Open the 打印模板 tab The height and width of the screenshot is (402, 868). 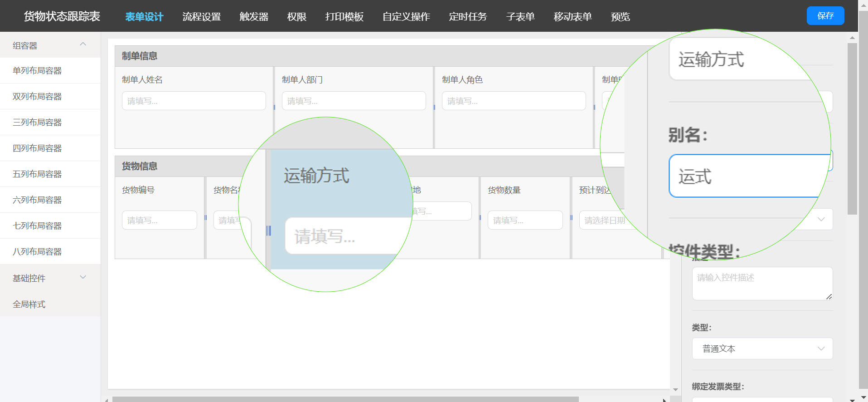pos(344,17)
